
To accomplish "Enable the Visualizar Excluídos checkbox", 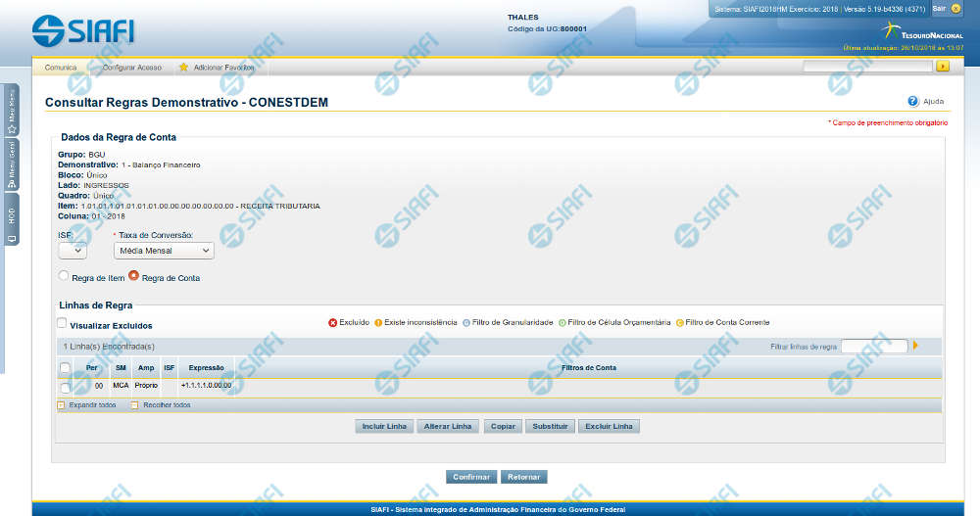I will [x=62, y=323].
